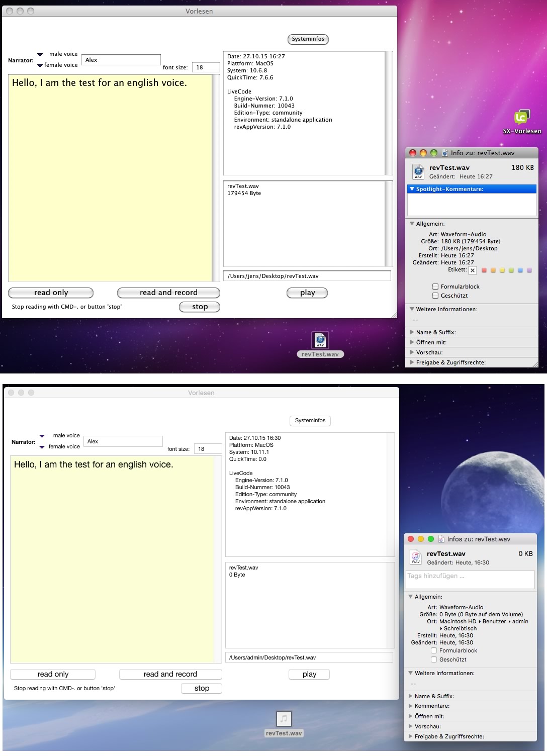Image resolution: width=547 pixels, height=756 pixels.
Task: Click the Narrator name field in the 10.6.8 window
Action: point(121,60)
